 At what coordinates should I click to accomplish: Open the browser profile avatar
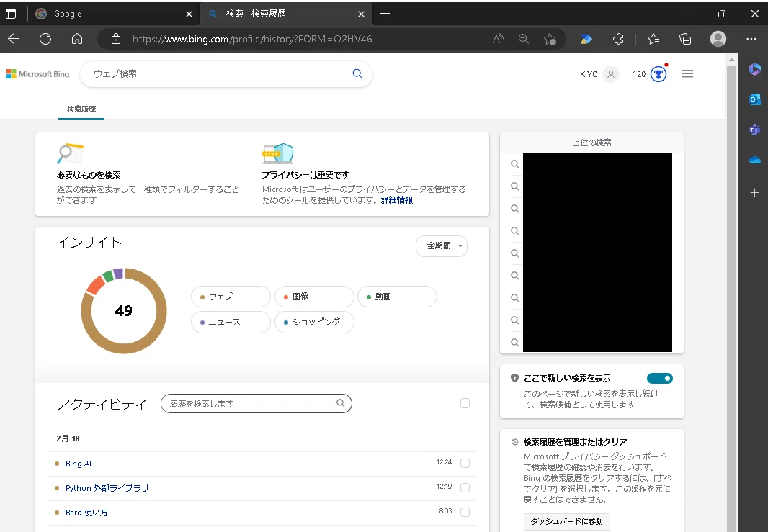point(718,39)
